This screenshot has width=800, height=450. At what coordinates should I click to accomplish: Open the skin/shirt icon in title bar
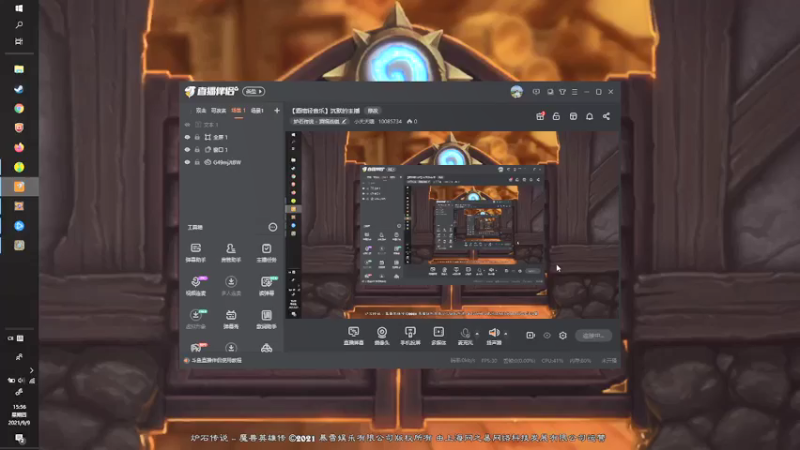[x=562, y=92]
